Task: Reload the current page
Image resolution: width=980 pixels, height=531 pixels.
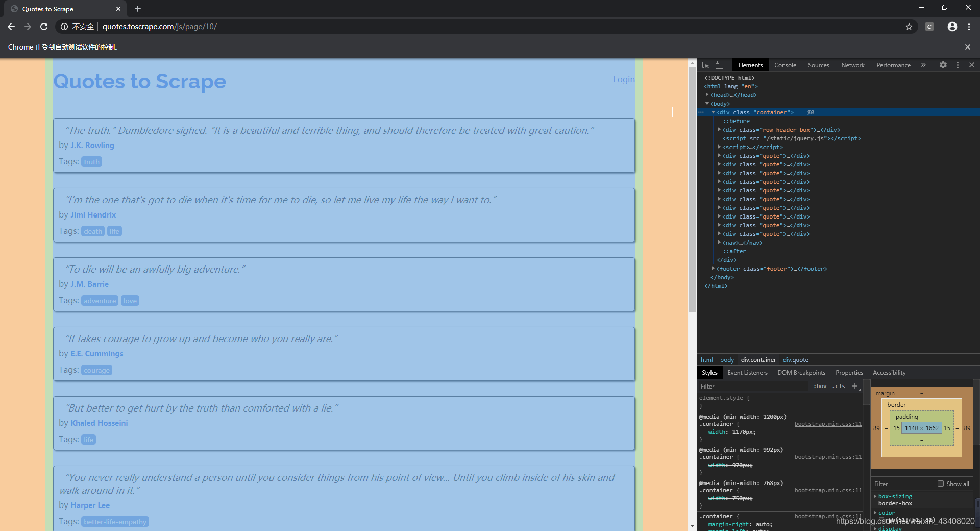Action: coord(44,27)
